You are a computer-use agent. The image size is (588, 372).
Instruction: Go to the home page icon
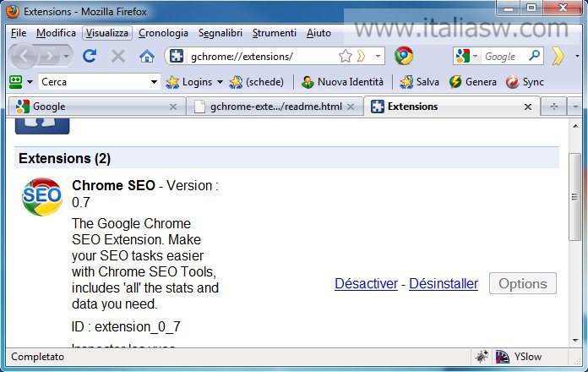[x=147, y=57]
